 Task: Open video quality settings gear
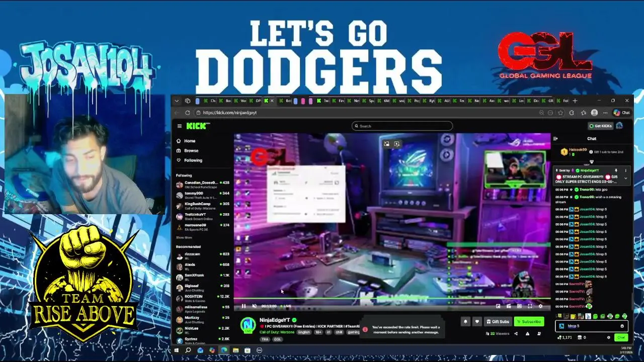click(x=541, y=306)
